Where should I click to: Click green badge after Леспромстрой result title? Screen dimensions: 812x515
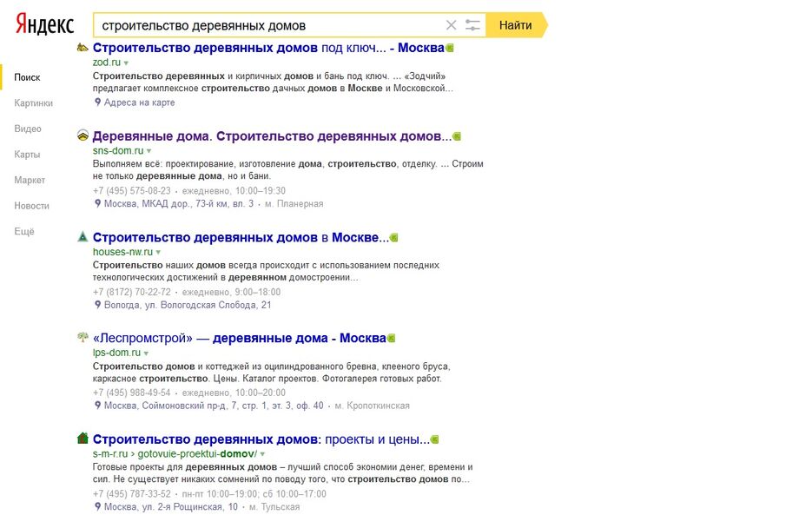coord(392,339)
